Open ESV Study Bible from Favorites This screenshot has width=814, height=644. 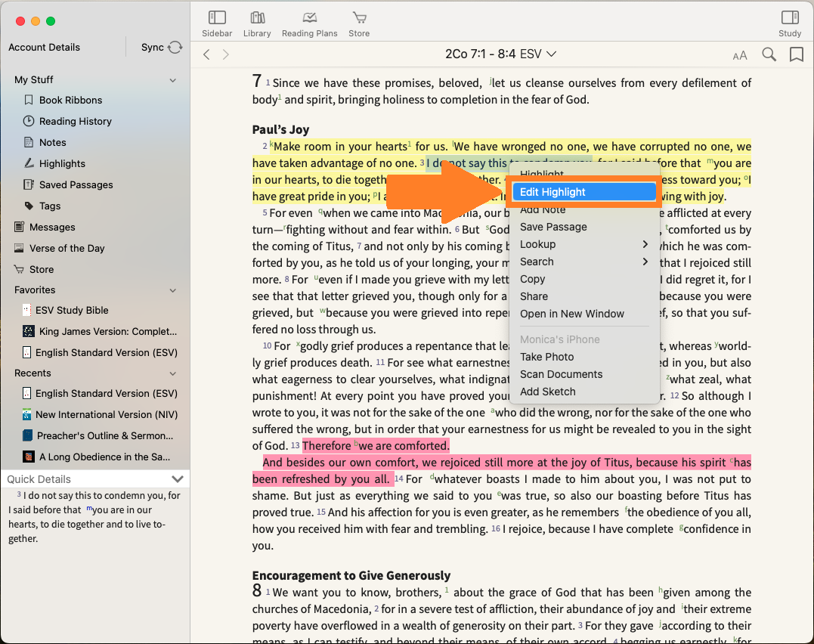tap(72, 310)
